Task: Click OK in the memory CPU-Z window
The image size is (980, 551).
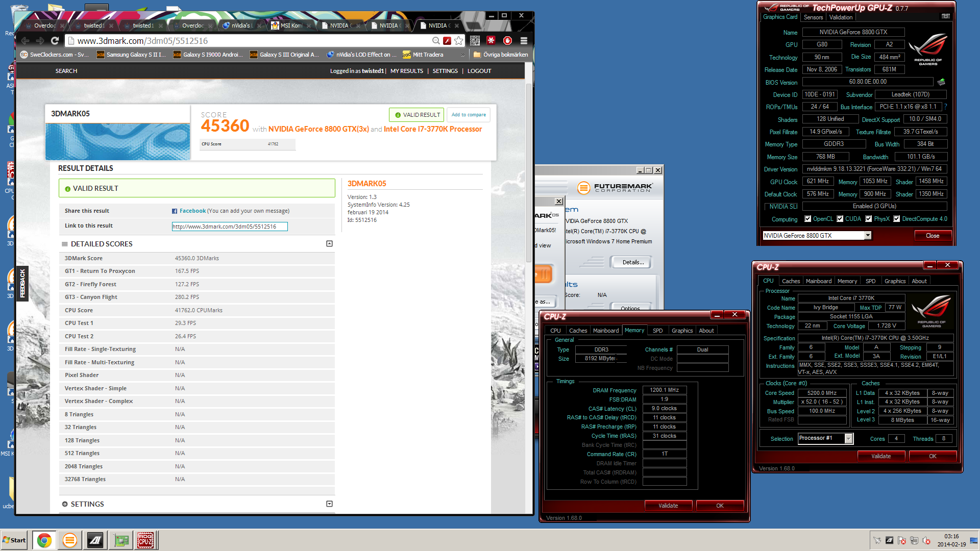Action: pos(720,506)
